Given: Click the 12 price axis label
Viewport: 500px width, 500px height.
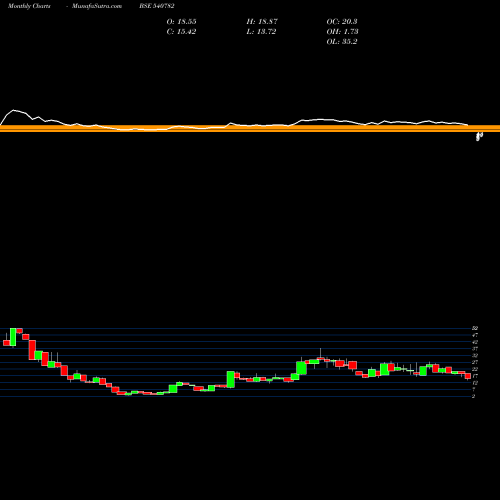Looking at the screenshot, I should (475, 382).
